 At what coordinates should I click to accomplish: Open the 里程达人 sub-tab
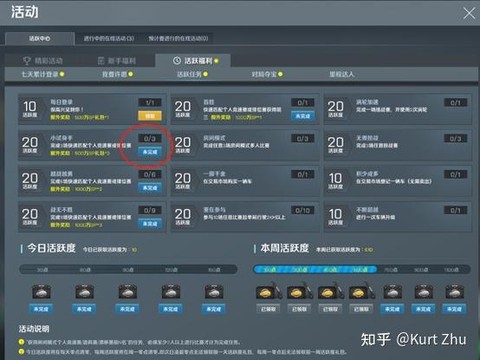pyautogui.click(x=342, y=74)
